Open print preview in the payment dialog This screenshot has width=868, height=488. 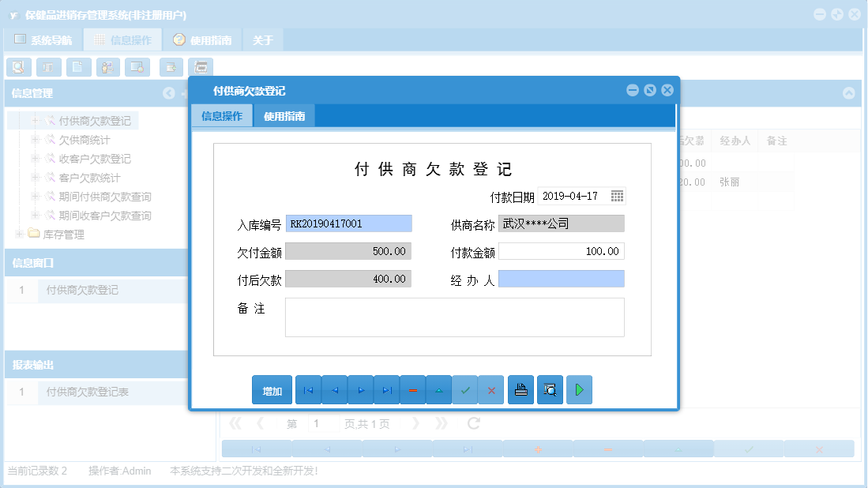(x=550, y=389)
